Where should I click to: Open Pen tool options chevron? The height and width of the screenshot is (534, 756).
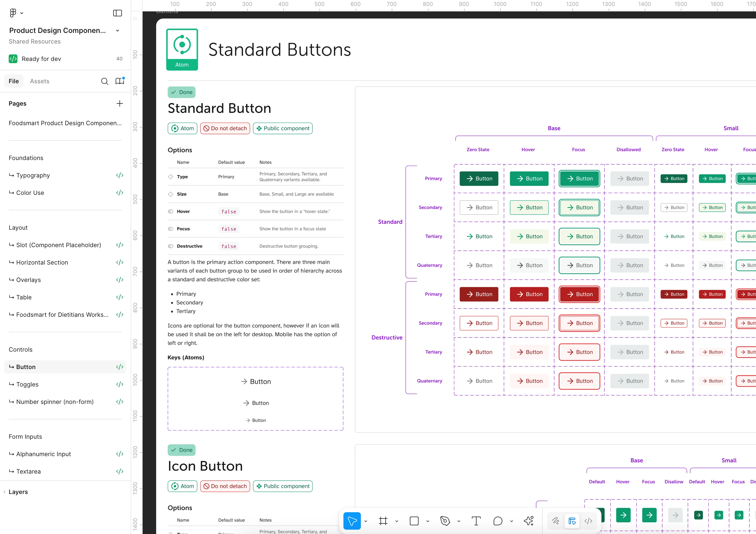click(458, 521)
